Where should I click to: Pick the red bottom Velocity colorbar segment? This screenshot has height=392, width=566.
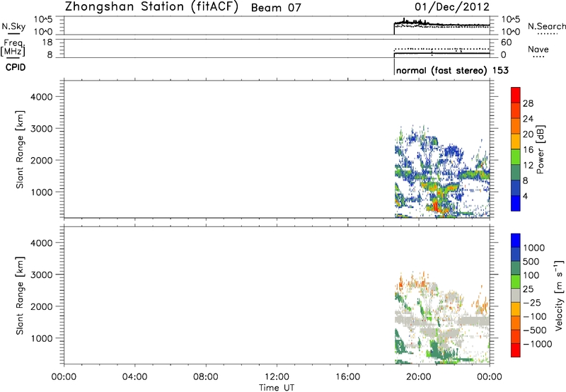coord(516,350)
